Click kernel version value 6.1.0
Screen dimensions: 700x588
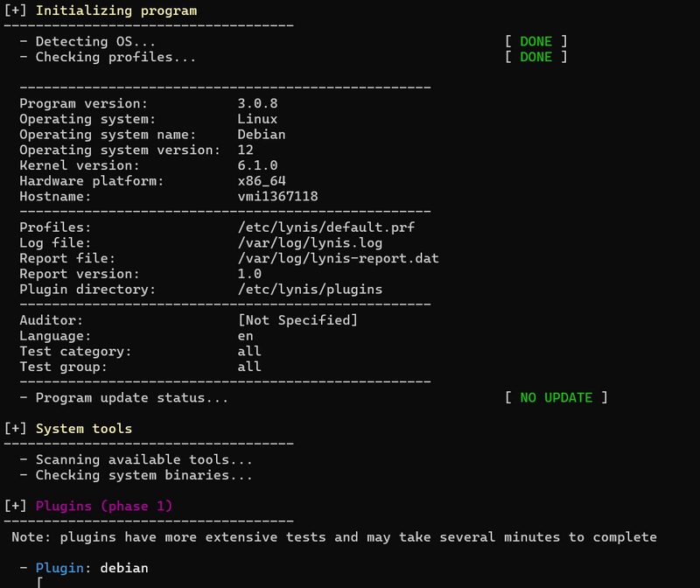pyautogui.click(x=257, y=165)
